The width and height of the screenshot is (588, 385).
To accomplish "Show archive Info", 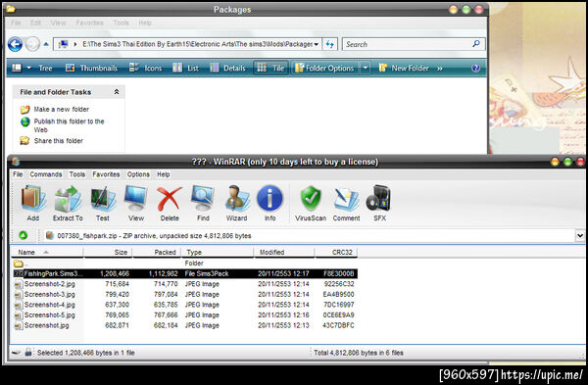I will point(270,203).
